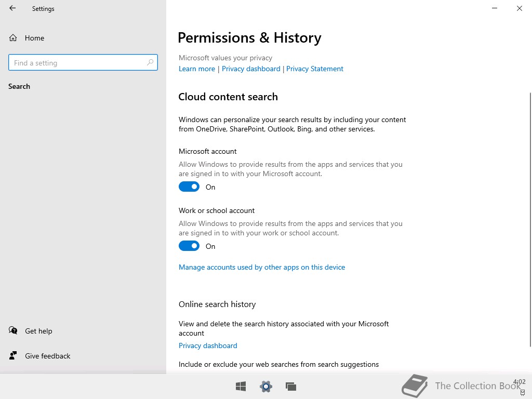This screenshot has height=399, width=532.
Task: Click the magnifier icon in search box
Action: point(150,62)
